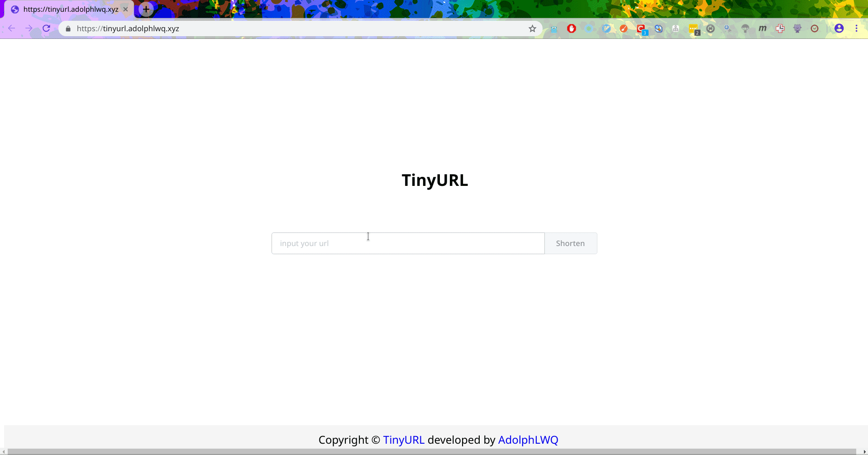The width and height of the screenshot is (868, 455).
Task: Open the AdolphLWQ developer link
Action: 528,440
